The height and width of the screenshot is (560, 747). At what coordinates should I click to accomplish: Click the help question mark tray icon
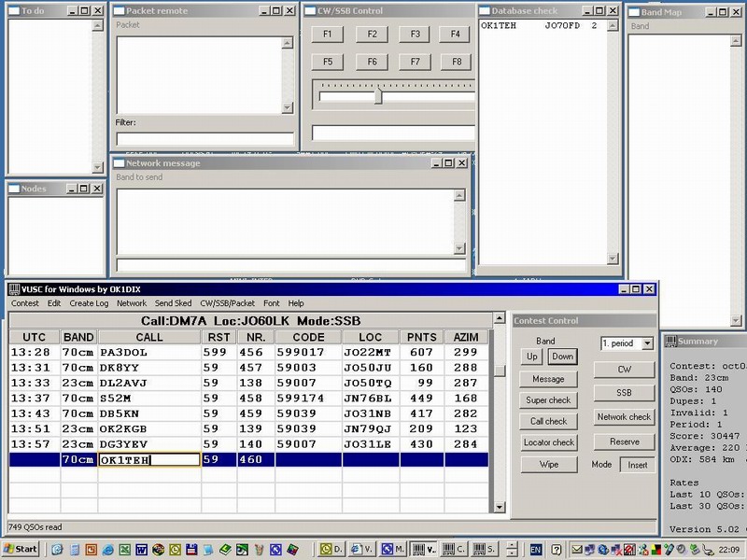click(x=556, y=550)
